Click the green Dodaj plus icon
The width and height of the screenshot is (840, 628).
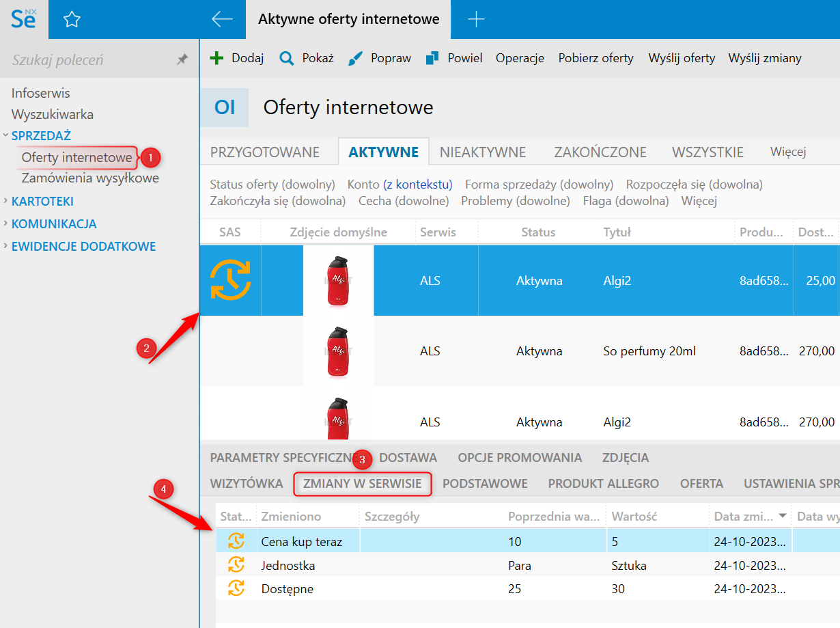(x=216, y=58)
